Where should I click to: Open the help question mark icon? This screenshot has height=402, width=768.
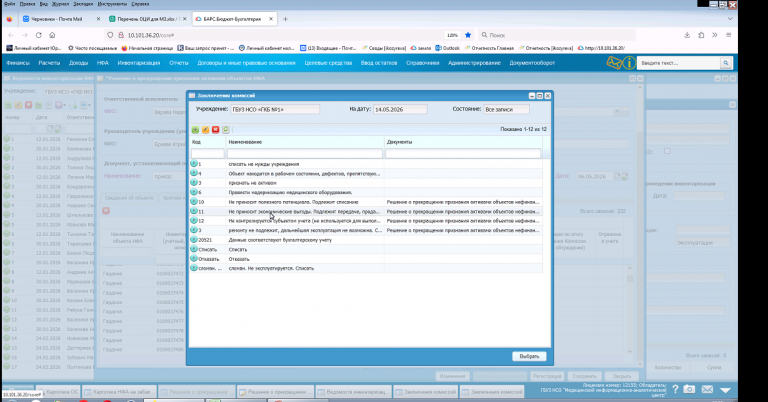point(675,389)
